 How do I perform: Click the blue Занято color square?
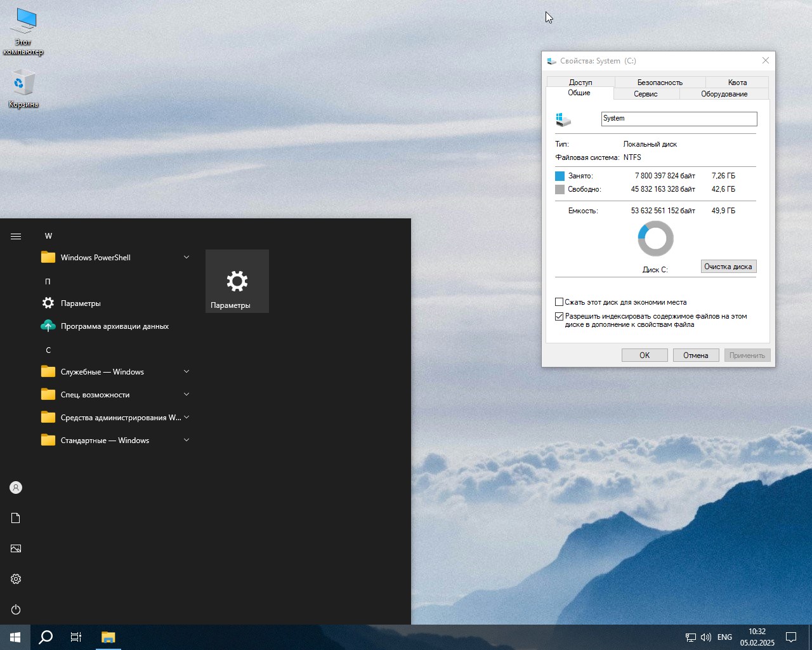pyautogui.click(x=560, y=176)
